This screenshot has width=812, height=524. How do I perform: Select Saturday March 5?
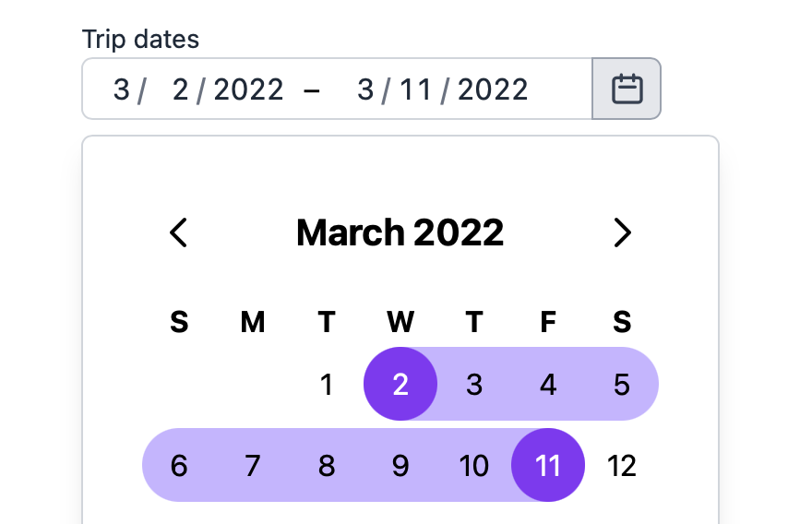tap(622, 384)
